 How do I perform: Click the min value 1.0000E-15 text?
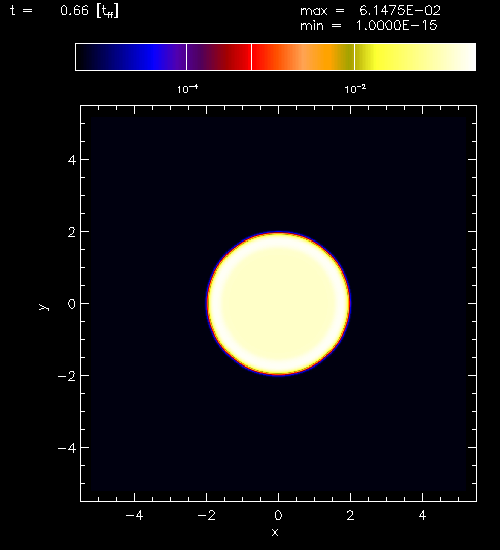click(x=397, y=26)
